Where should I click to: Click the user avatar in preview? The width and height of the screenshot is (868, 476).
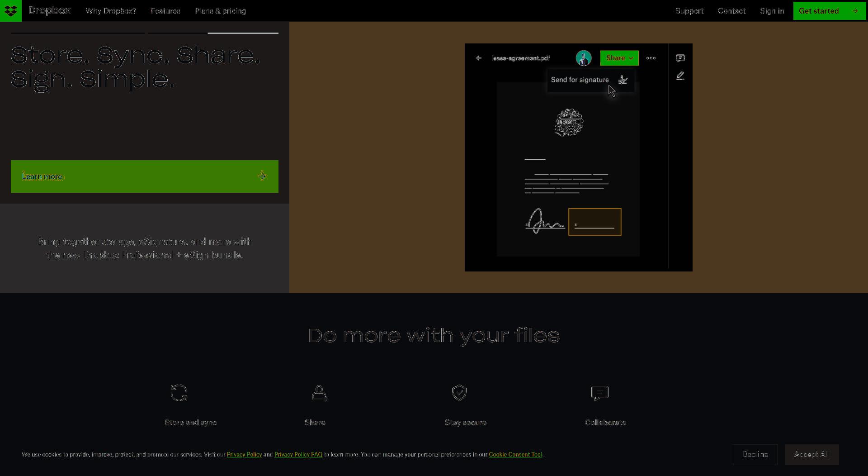point(584,58)
